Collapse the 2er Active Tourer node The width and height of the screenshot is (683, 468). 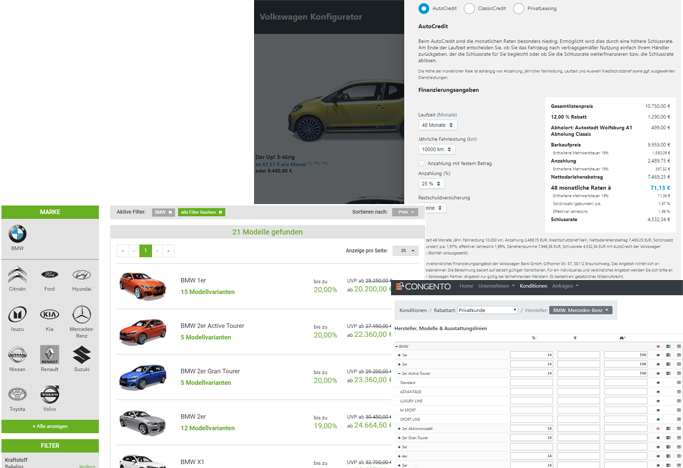click(399, 373)
